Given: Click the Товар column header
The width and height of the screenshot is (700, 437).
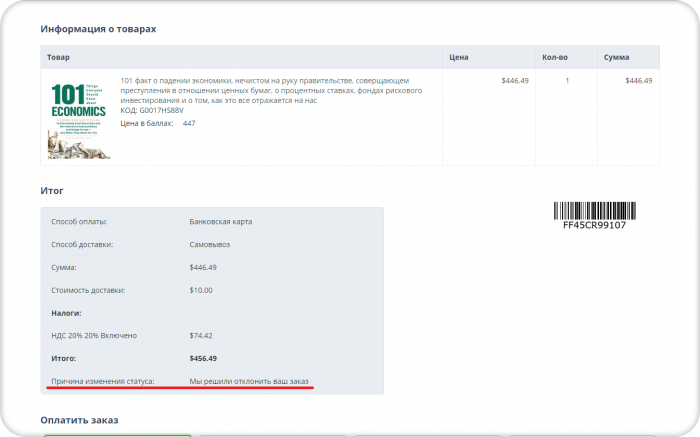Looking at the screenshot, I should 58,57.
